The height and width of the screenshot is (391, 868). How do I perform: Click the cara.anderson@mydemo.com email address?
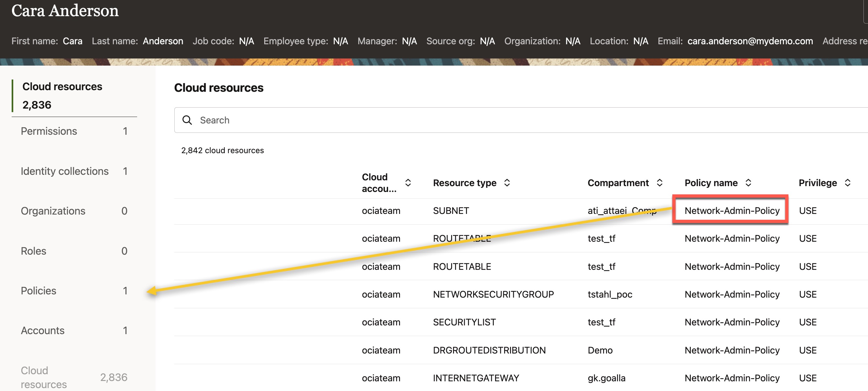750,41
